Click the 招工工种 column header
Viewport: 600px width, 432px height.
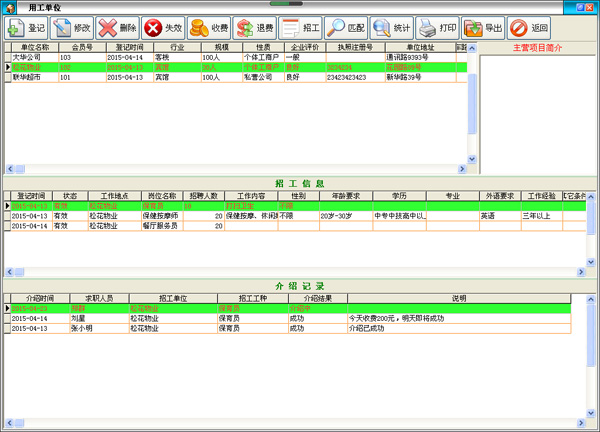click(x=253, y=298)
